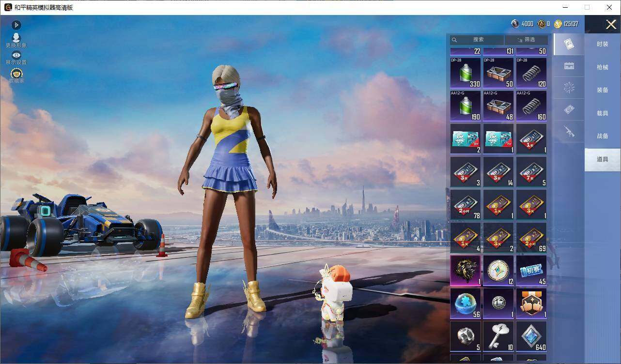
Task: Select the card-shaped first sub-category icon
Action: click(x=569, y=45)
